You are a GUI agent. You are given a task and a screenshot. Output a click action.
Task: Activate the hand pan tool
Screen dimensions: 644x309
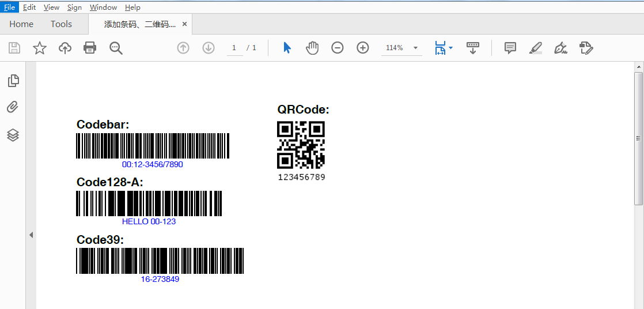coord(312,48)
